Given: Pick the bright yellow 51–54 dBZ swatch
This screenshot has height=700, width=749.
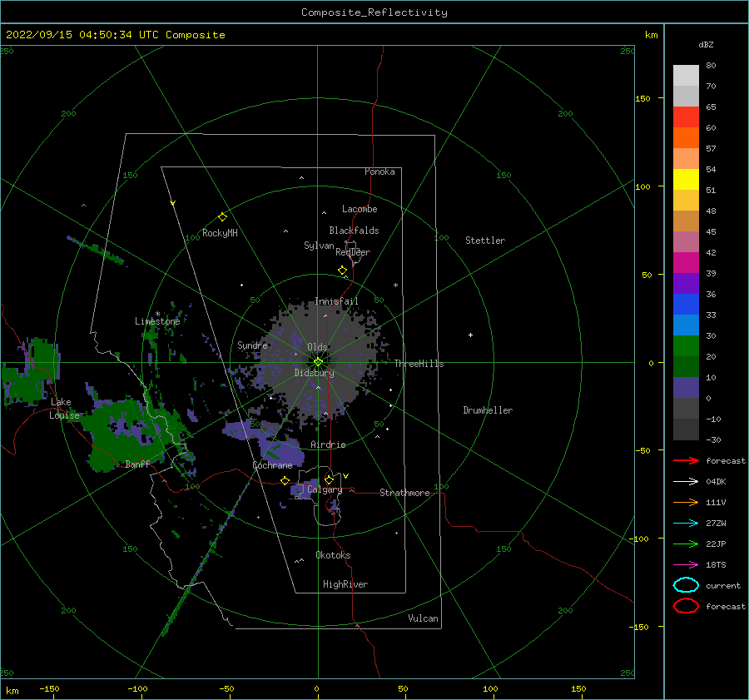Looking at the screenshot, I should 686,180.
